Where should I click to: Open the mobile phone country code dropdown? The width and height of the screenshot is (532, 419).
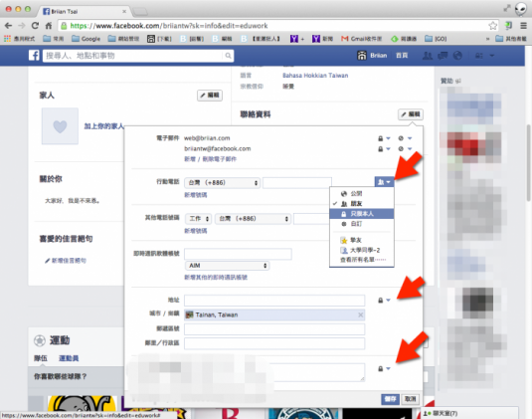222,183
